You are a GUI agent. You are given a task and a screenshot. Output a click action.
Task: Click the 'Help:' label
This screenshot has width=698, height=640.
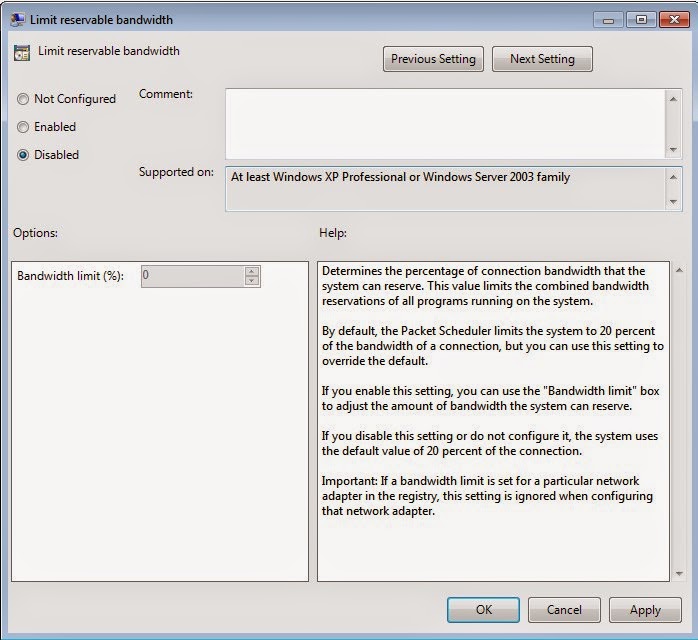333,233
